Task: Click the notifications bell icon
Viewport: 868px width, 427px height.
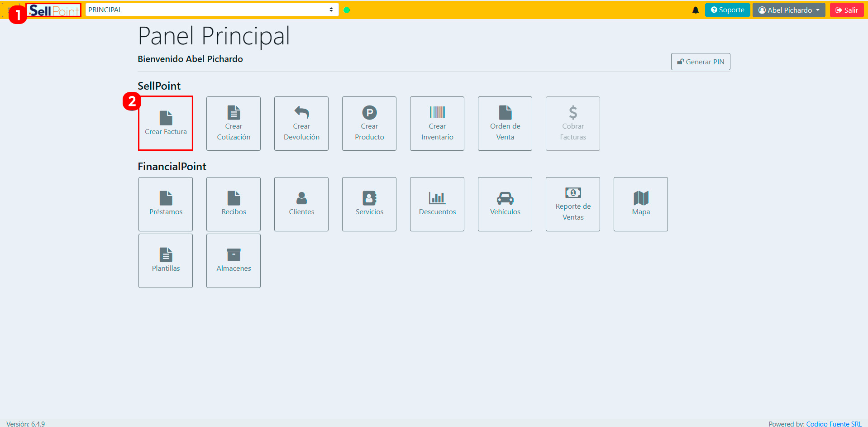Action: 696,10
